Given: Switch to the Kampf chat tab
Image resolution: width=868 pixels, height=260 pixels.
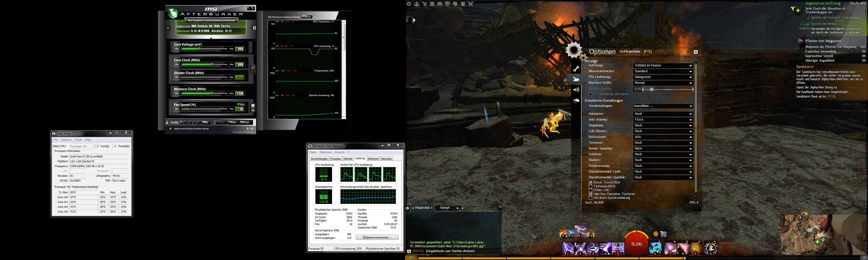Looking at the screenshot, I should 445,208.
